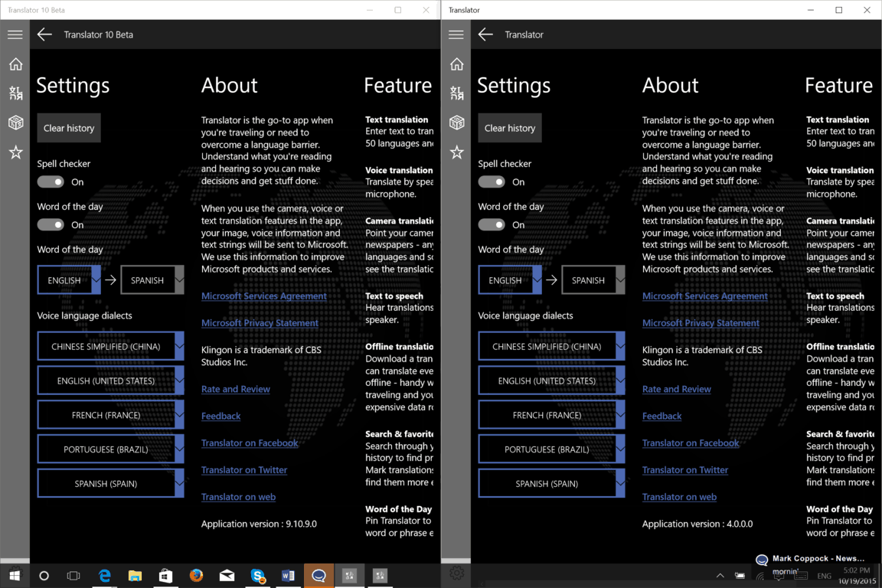Open Skype from the taskbar

pos(257,576)
